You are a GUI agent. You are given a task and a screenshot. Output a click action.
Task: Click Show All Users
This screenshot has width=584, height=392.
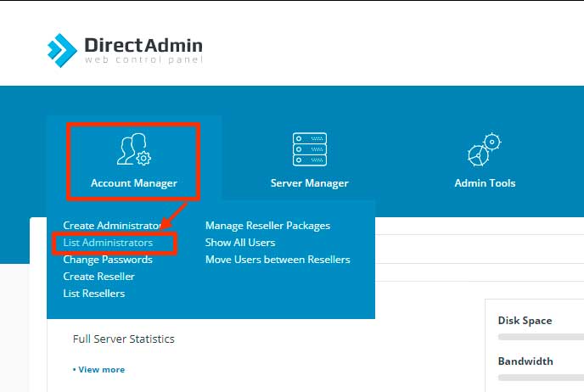[240, 243]
